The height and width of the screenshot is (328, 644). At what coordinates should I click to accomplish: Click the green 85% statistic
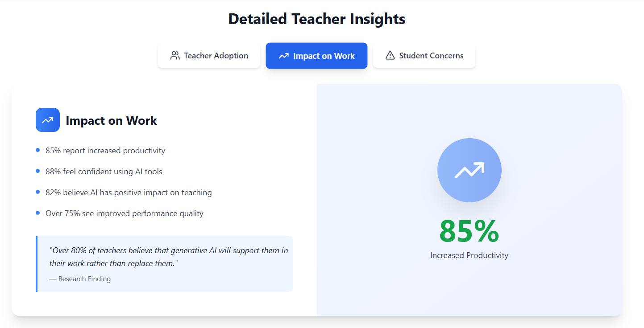[469, 231]
